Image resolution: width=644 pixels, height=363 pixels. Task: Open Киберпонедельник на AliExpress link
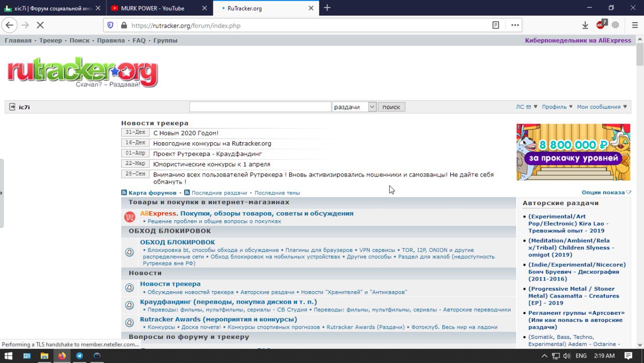click(x=578, y=40)
